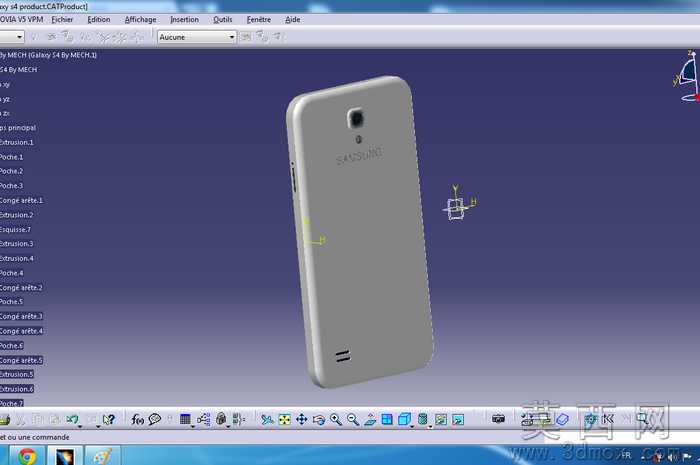Open the Edition menu
Screen dimensions: 700x465
pyautogui.click(x=99, y=20)
